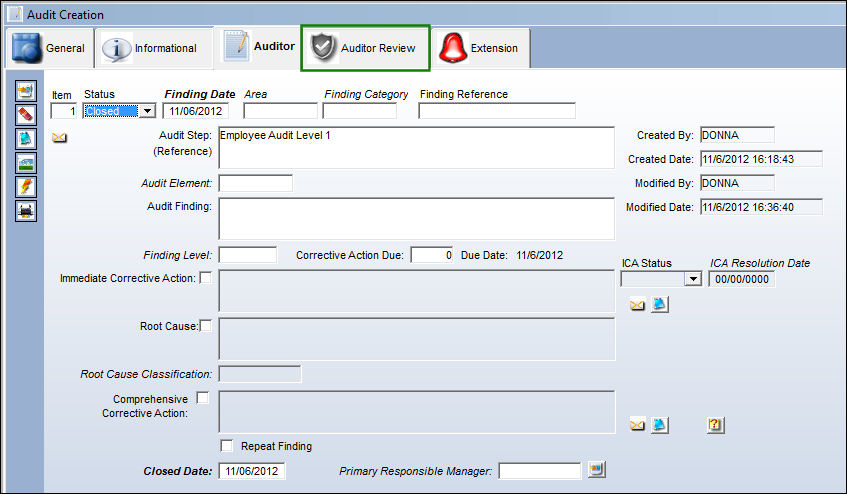
Task: Click the ICA Resolution Date field
Action: tap(742, 279)
